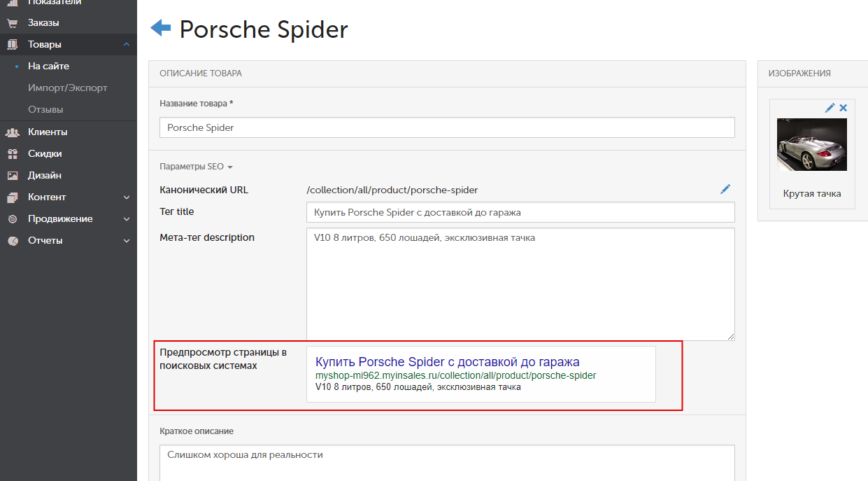
Task: Click the Товары sidebar icon
Action: pyautogui.click(x=12, y=44)
